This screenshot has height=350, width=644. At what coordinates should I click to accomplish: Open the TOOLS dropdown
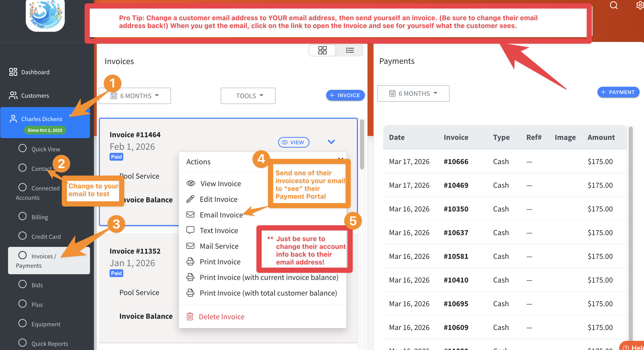coord(248,96)
